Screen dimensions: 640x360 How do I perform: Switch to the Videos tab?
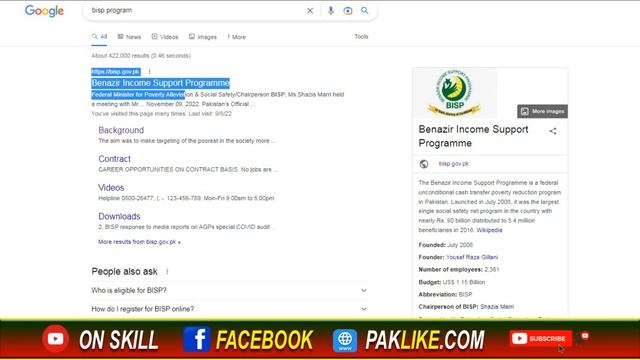click(165, 37)
